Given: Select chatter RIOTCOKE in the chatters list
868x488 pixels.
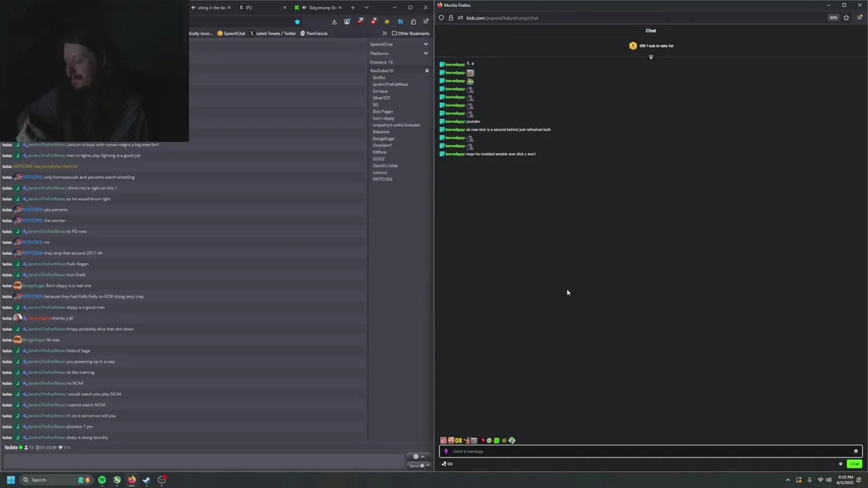Looking at the screenshot, I should click(382, 179).
